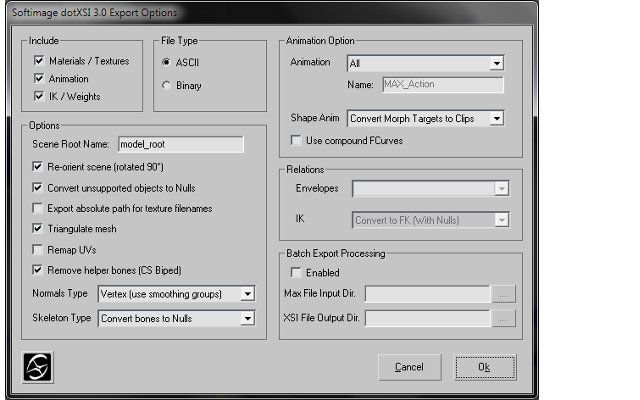Toggle Triangulate mesh checkbox
The height and width of the screenshot is (400, 640).
[38, 229]
